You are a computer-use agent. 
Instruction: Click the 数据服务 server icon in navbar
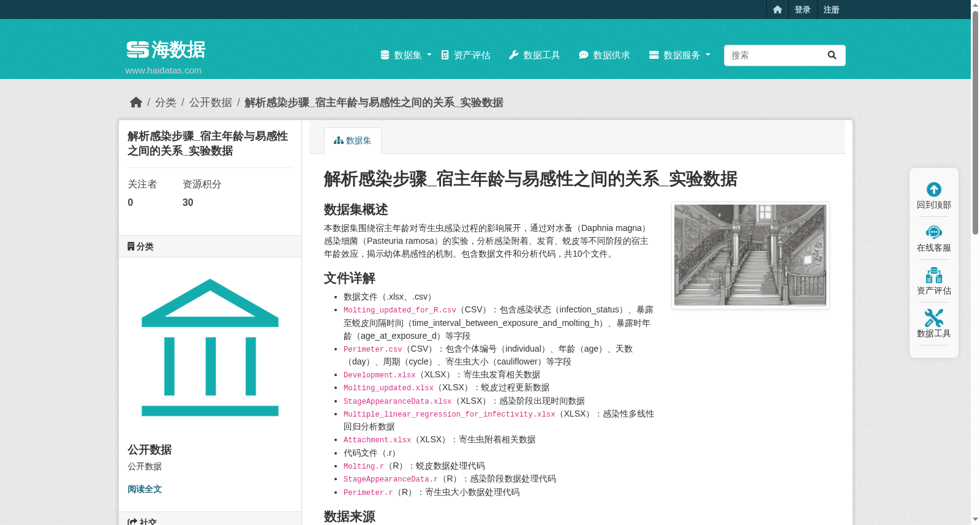pos(654,55)
